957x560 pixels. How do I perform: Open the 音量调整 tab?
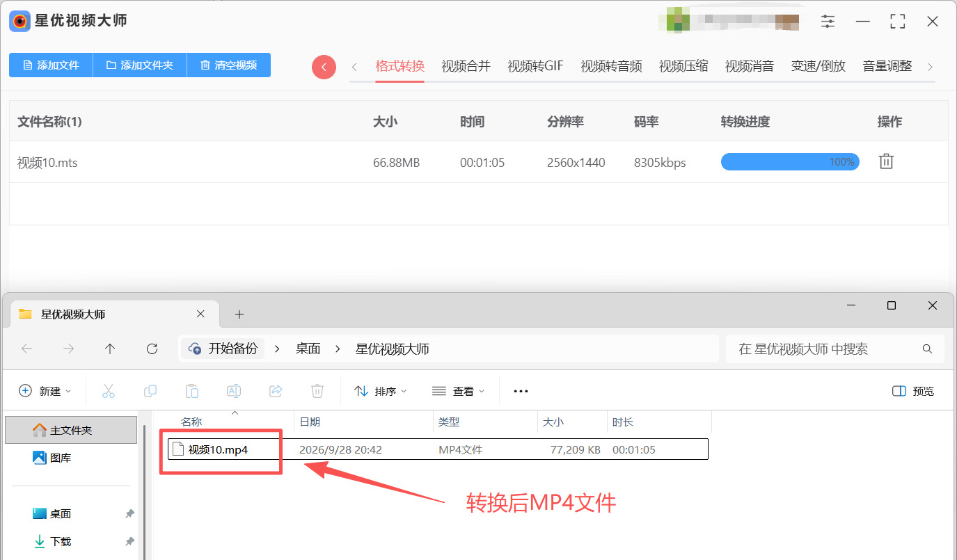point(887,67)
